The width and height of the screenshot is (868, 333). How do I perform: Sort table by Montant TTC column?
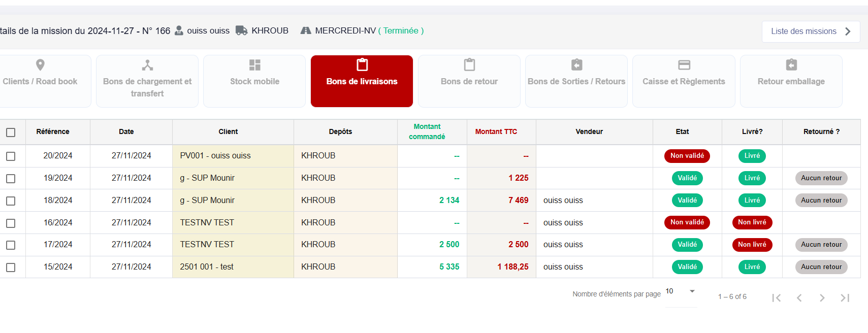496,132
